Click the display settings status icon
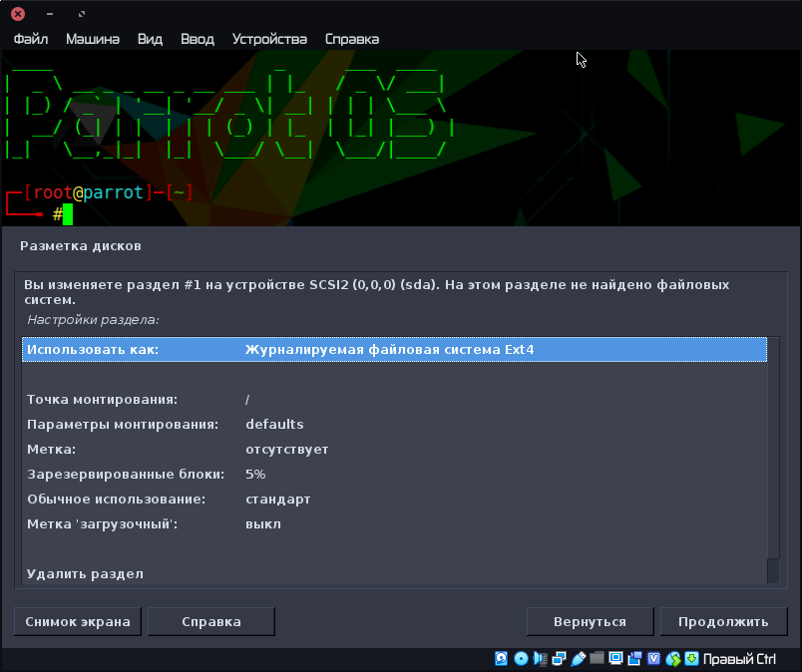The height and width of the screenshot is (672, 802). point(615,658)
